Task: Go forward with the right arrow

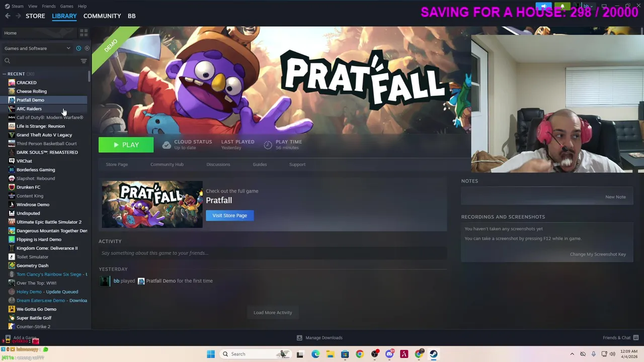Action: point(18,16)
